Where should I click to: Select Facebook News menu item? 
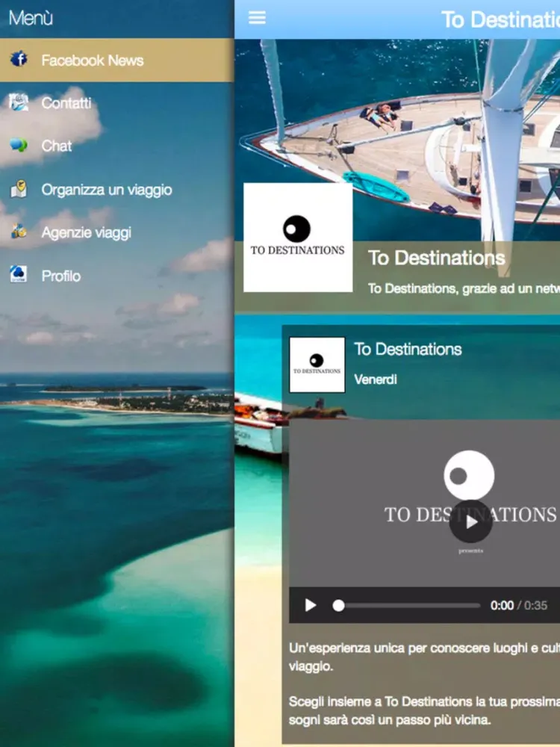[x=116, y=60]
